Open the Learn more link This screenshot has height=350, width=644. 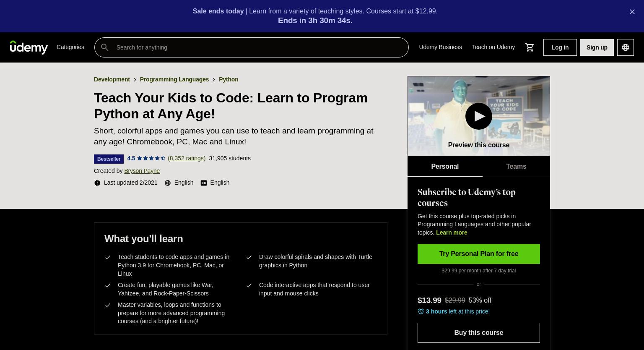click(x=452, y=232)
